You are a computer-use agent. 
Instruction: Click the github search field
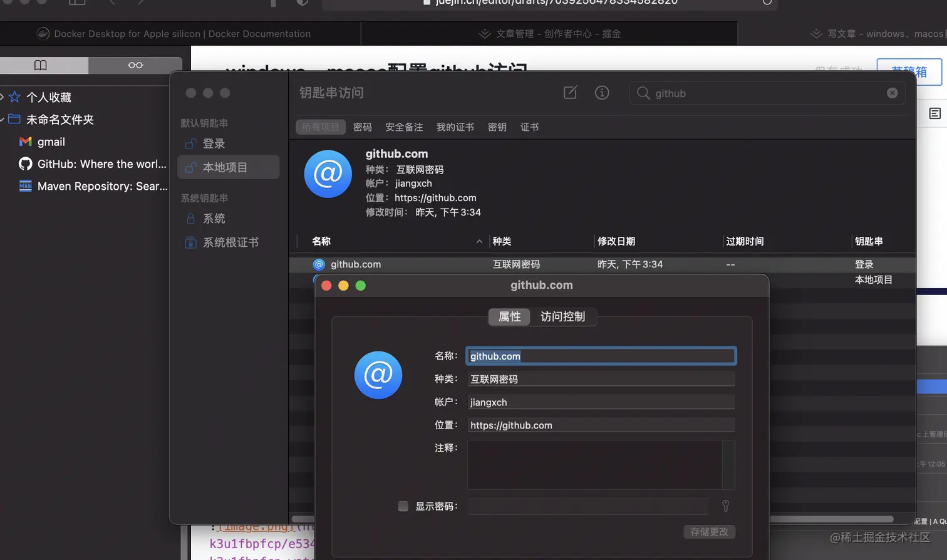767,93
